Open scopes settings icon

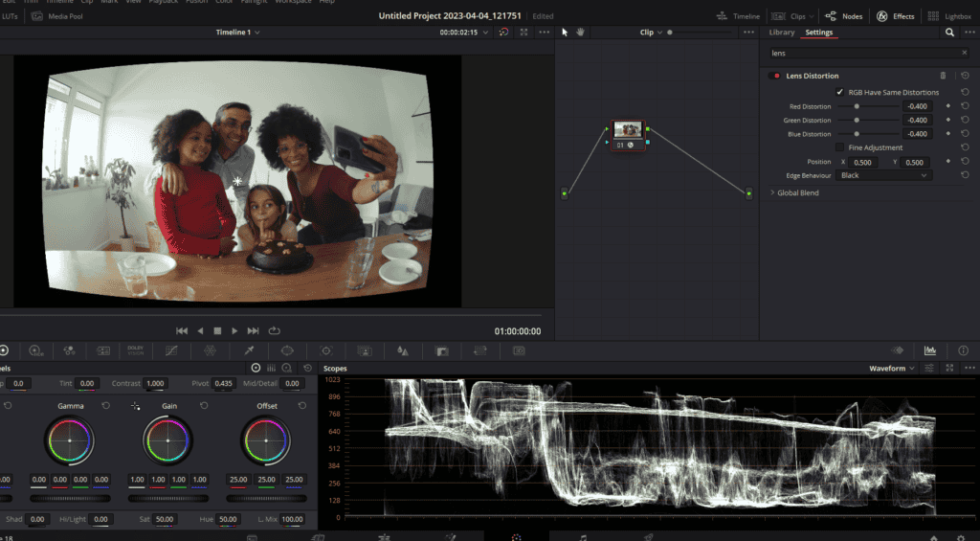pos(929,369)
